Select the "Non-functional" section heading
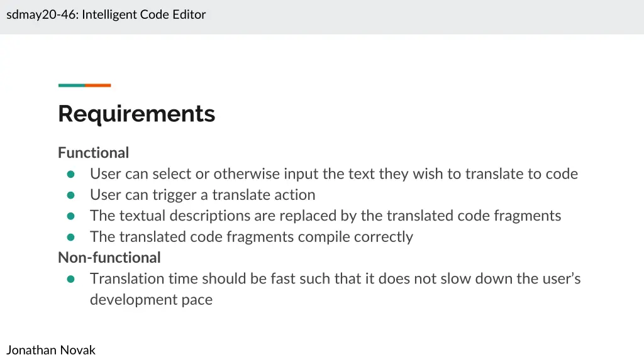Image resolution: width=644 pixels, height=362 pixels. [109, 258]
